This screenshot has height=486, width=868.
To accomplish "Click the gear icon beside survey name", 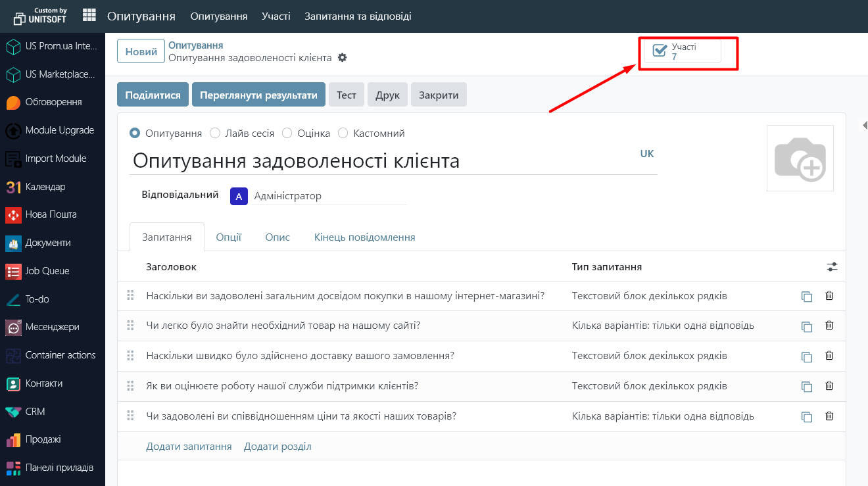I will point(342,58).
